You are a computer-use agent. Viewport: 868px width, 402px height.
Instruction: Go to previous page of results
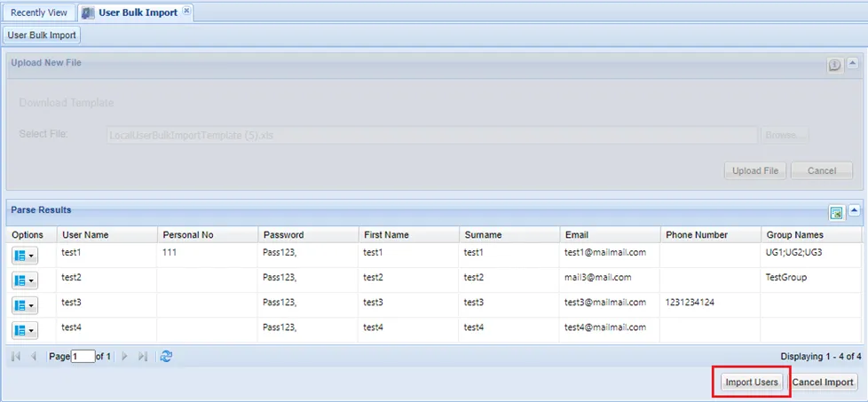[x=33, y=357]
